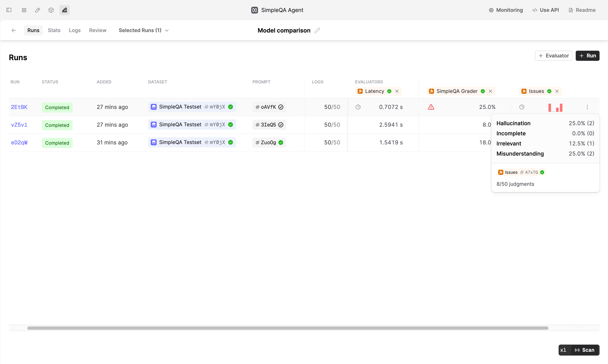This screenshot has height=364, width=608.
Task: Expand the Selected Runs (1) dropdown
Action: 144,30
